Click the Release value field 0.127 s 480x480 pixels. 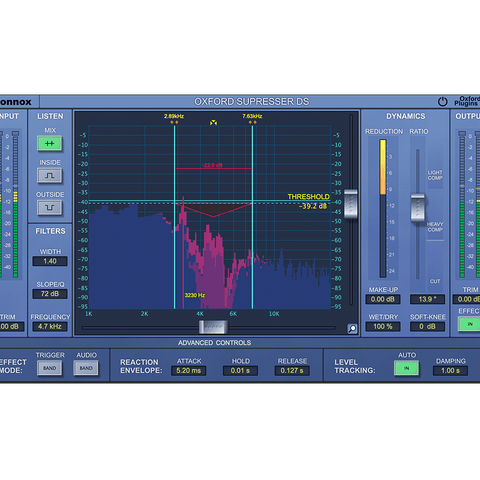point(292,371)
